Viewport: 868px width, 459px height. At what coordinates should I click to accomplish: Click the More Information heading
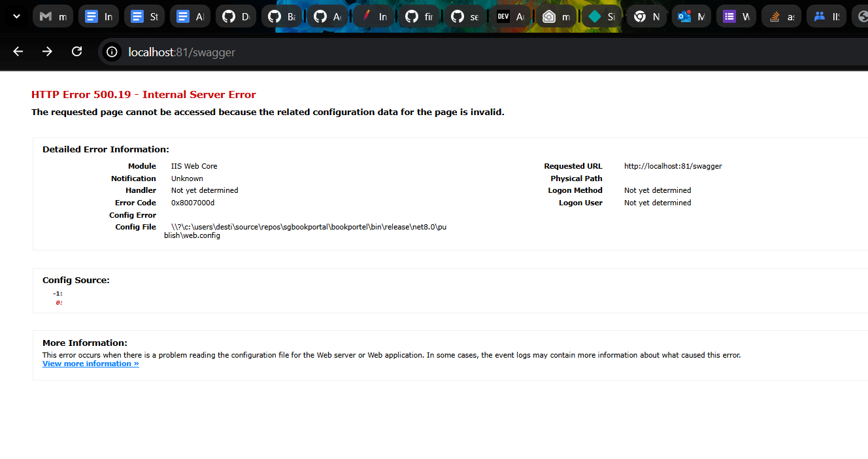tap(85, 343)
